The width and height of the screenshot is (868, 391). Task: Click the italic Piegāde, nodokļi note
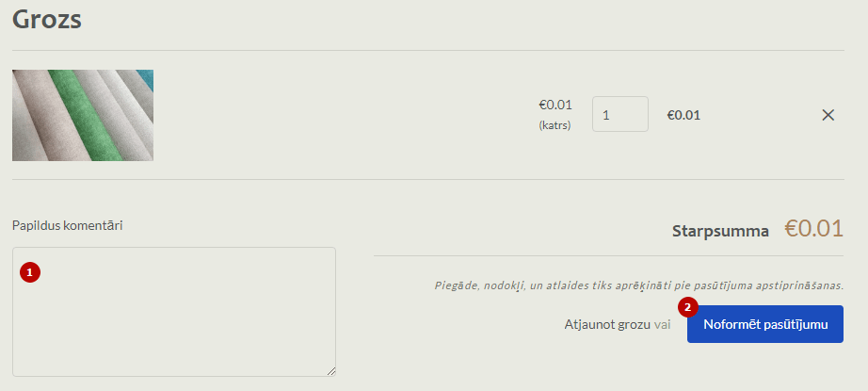pyautogui.click(x=638, y=285)
